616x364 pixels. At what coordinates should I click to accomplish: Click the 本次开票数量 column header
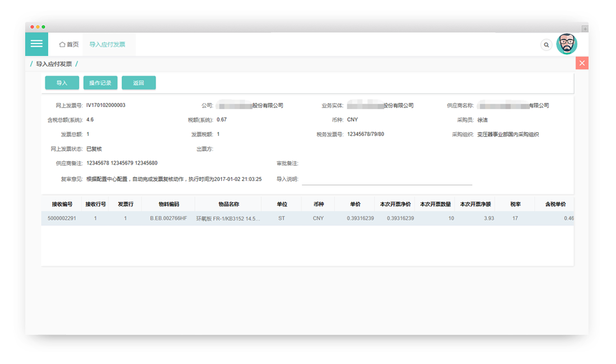tap(435, 204)
